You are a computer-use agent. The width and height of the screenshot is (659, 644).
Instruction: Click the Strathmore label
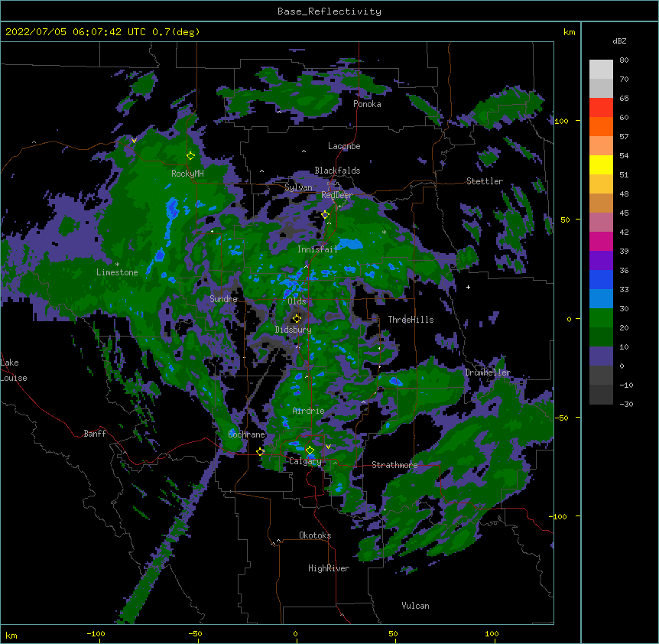[x=394, y=465]
